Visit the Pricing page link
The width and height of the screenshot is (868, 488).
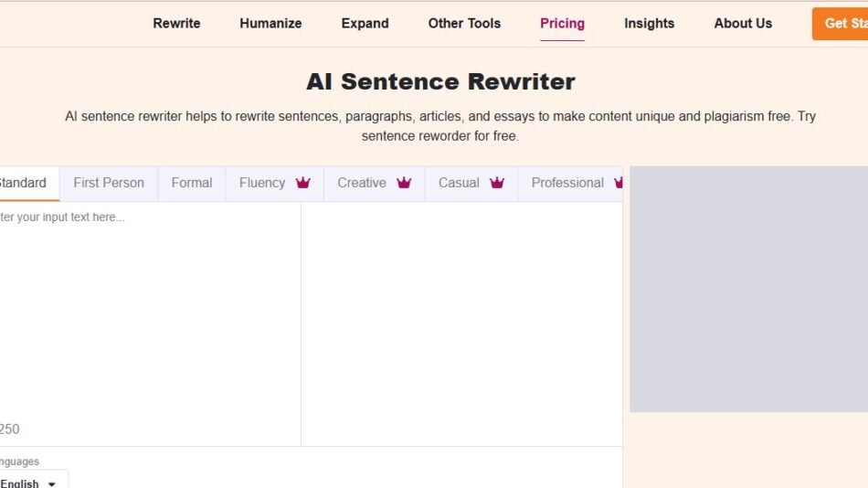pos(562,24)
